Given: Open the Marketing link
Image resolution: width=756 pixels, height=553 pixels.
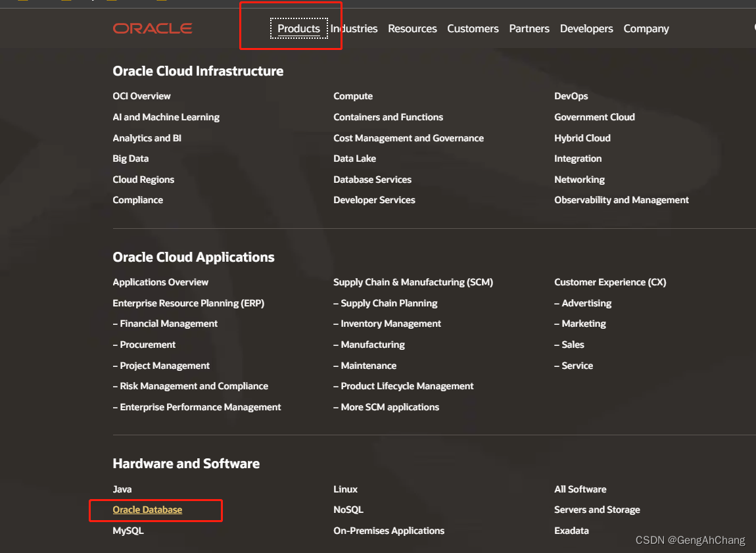Looking at the screenshot, I should [580, 324].
